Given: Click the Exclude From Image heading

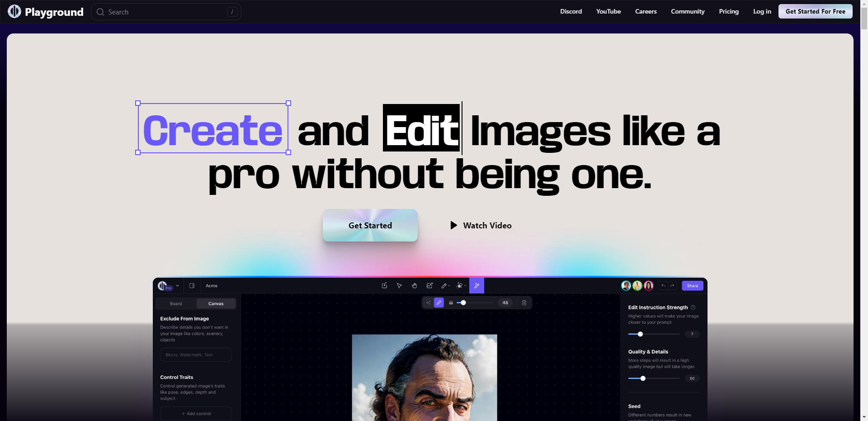Looking at the screenshot, I should coord(184,318).
